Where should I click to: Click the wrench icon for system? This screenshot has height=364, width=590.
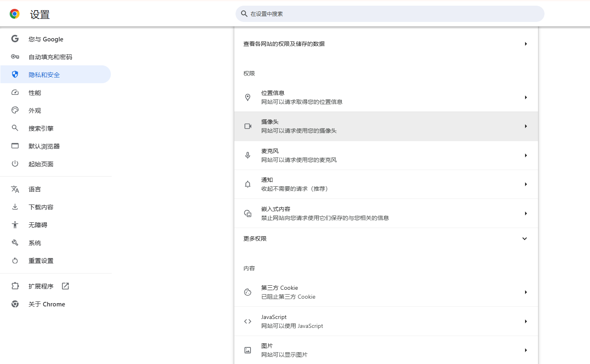pos(15,243)
